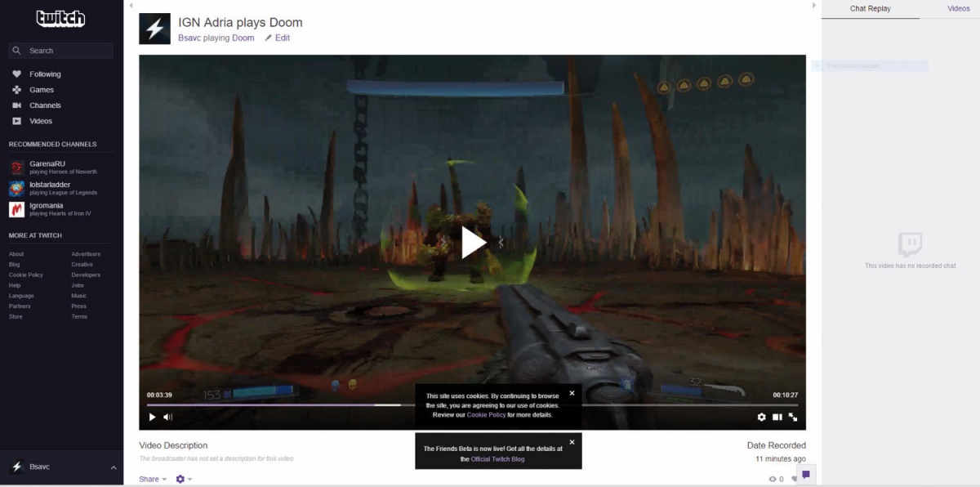Open the Partners link
The height and width of the screenshot is (487, 980).
[x=20, y=306]
